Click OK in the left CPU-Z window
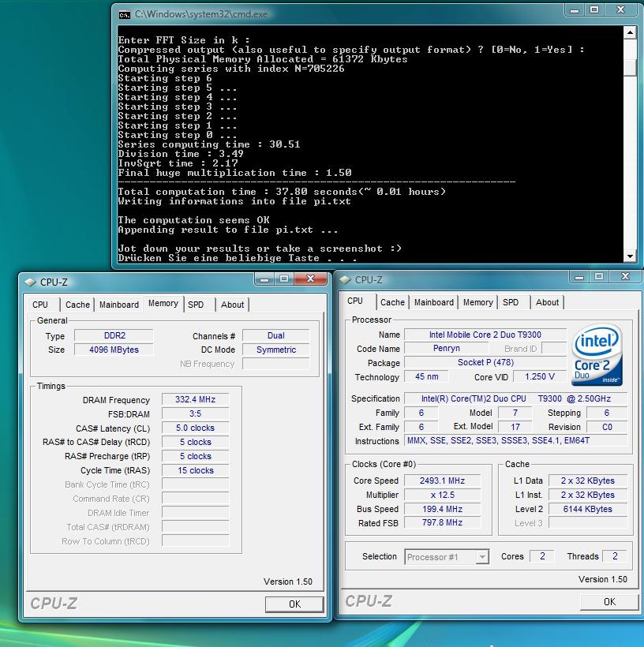 point(294,604)
